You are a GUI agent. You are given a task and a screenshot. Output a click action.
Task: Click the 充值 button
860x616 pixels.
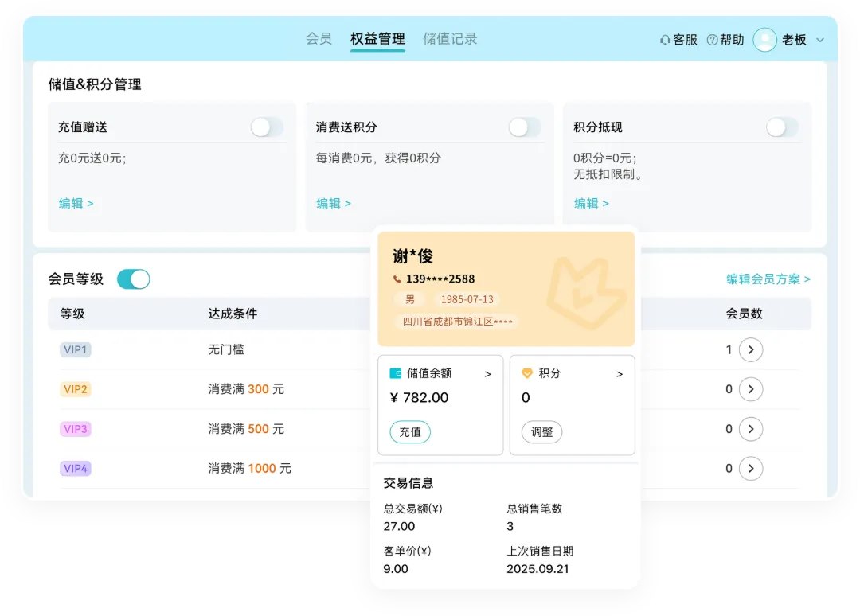(x=410, y=432)
